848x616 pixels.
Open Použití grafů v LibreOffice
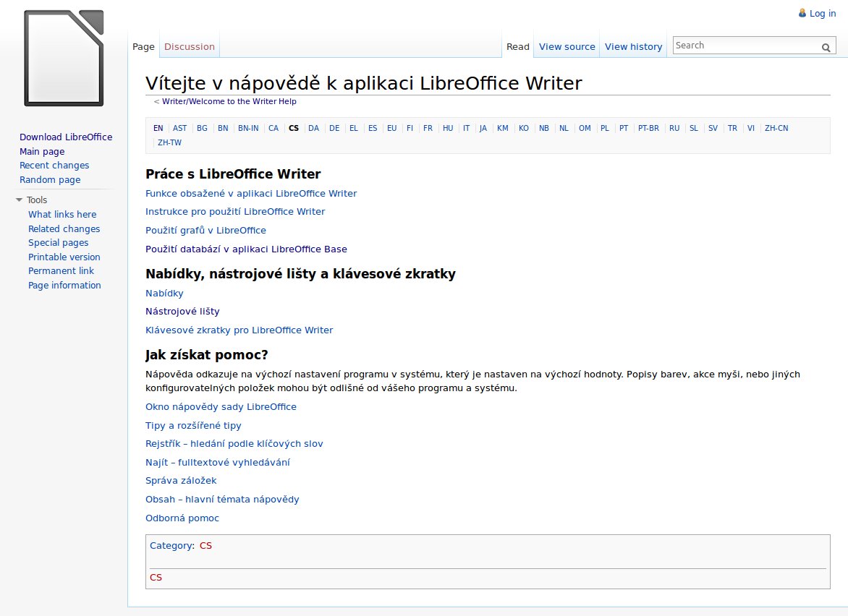point(205,230)
